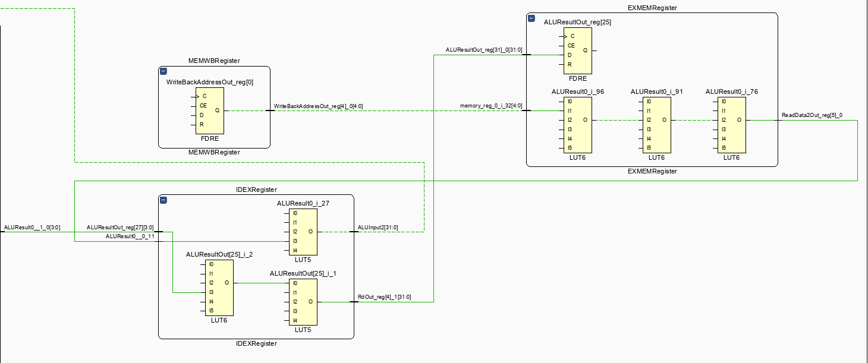The image size is (868, 363).
Task: Collapse the MEMWBRegister hierarchy block
Action: tap(162, 70)
